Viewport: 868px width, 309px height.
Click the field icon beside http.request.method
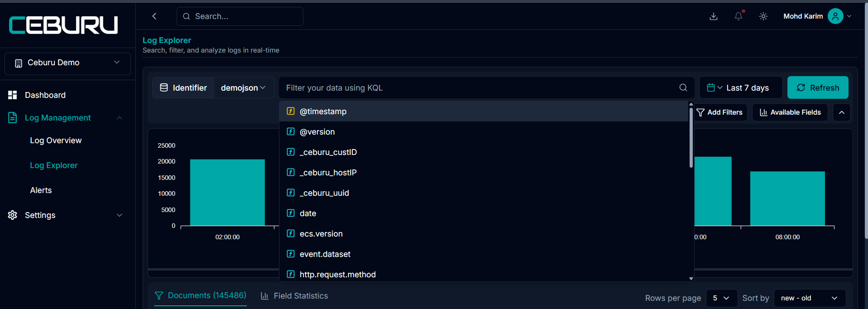(291, 274)
